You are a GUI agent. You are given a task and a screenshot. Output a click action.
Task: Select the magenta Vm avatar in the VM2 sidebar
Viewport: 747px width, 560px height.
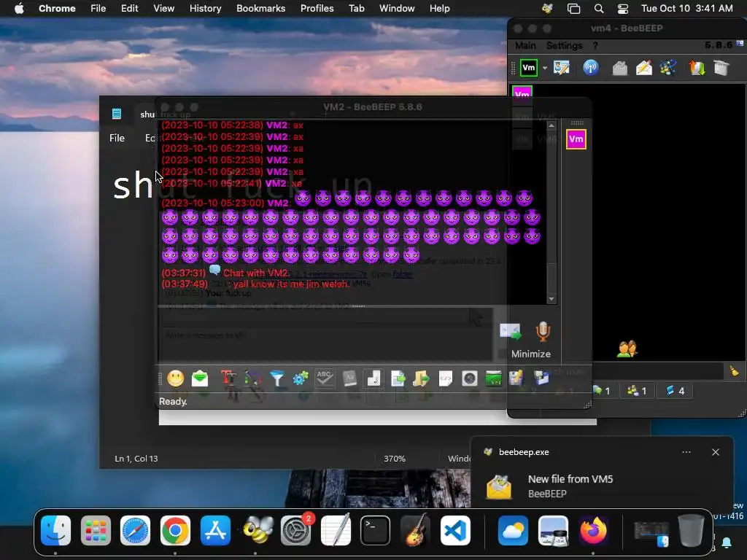576,139
